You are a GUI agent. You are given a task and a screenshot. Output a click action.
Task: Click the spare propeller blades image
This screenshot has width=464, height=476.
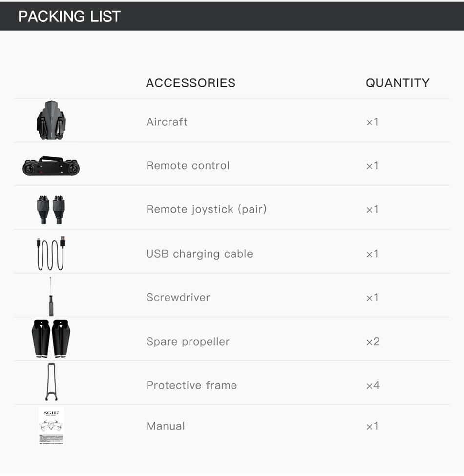pyautogui.click(x=51, y=338)
